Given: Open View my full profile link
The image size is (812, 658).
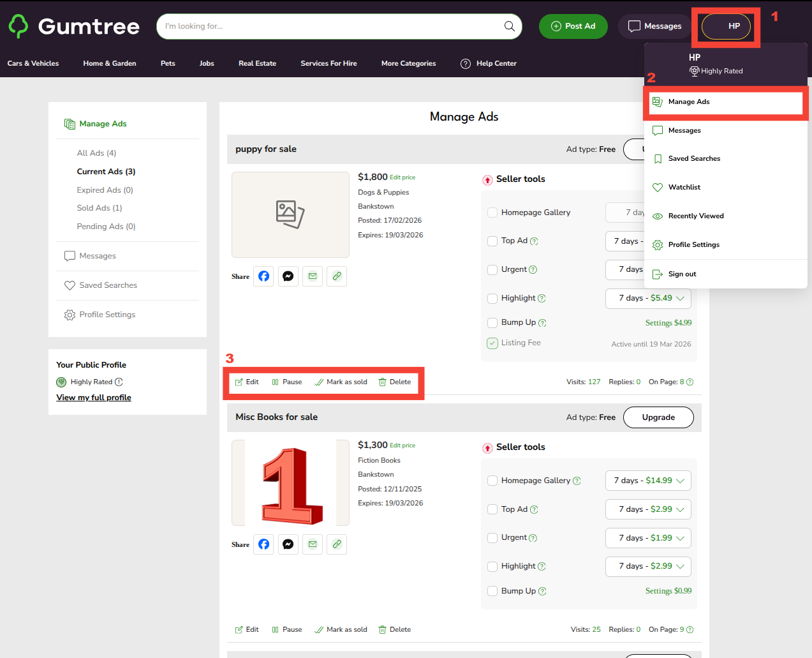Looking at the screenshot, I should click(94, 398).
